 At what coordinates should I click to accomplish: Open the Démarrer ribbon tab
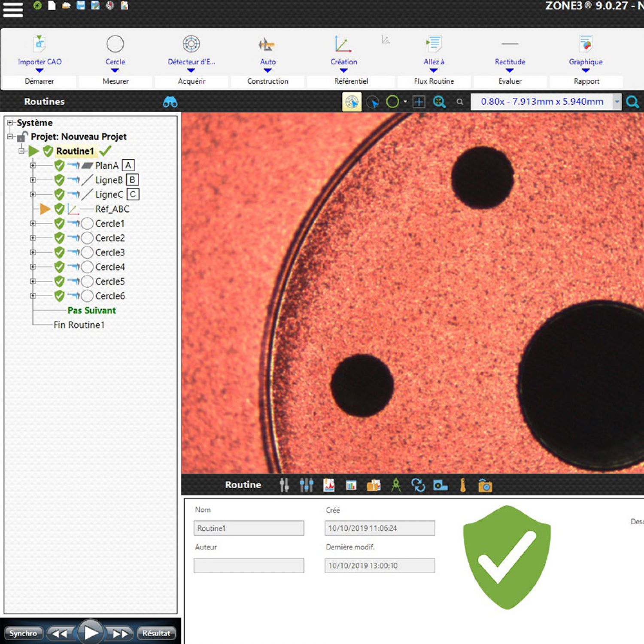point(39,81)
